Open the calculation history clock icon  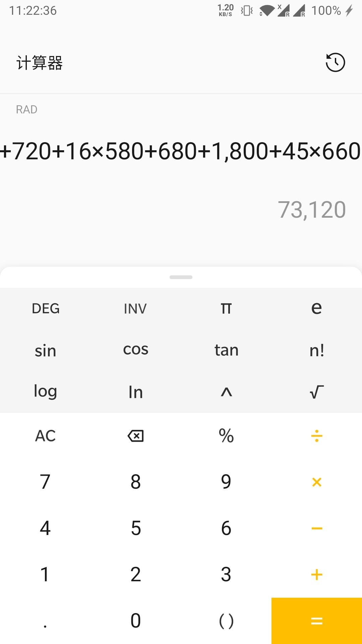tap(335, 62)
